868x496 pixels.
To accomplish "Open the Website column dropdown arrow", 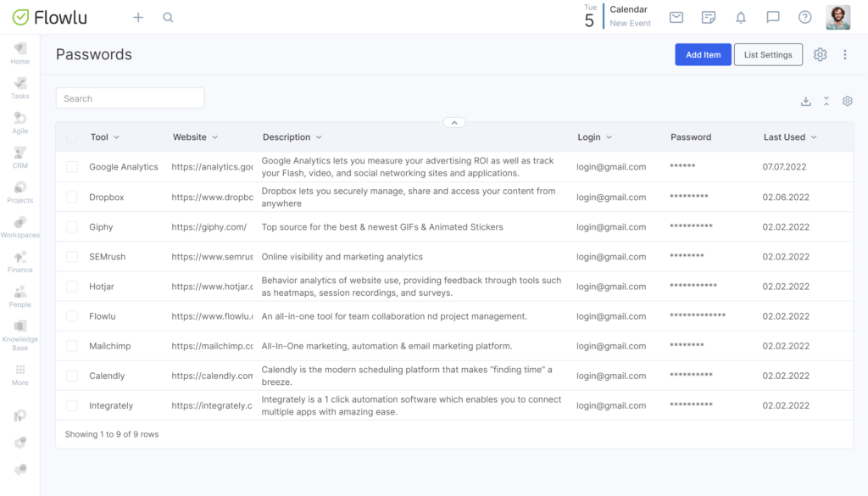I will click(214, 137).
